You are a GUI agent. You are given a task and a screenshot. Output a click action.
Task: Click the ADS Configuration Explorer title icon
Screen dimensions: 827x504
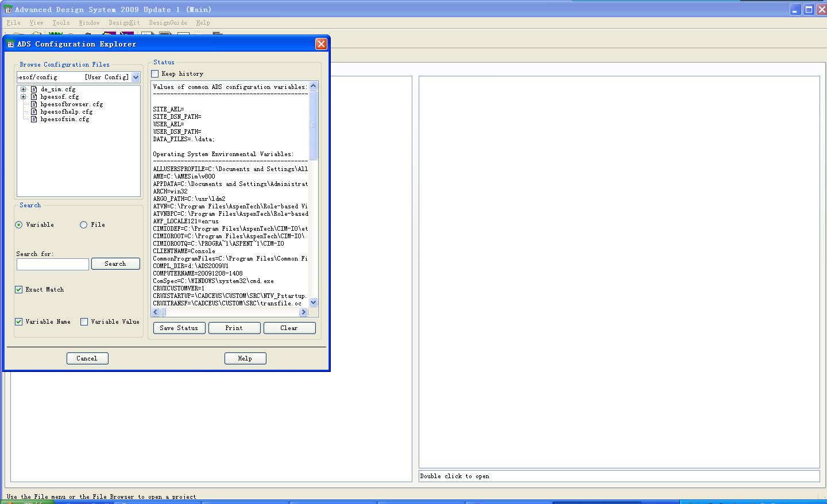10,44
